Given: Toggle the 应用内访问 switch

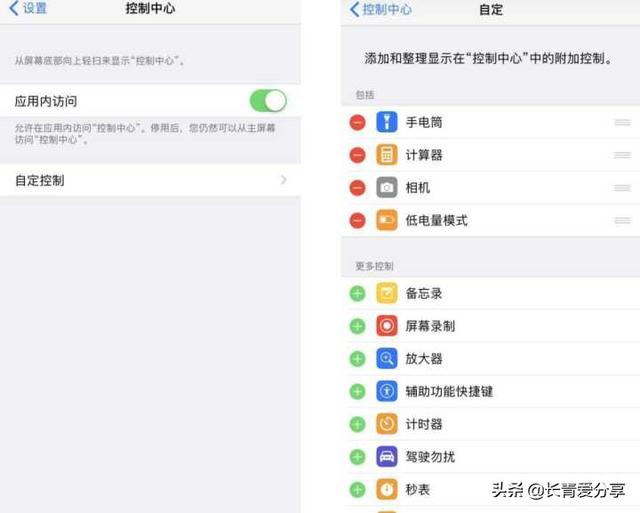Looking at the screenshot, I should [268, 101].
